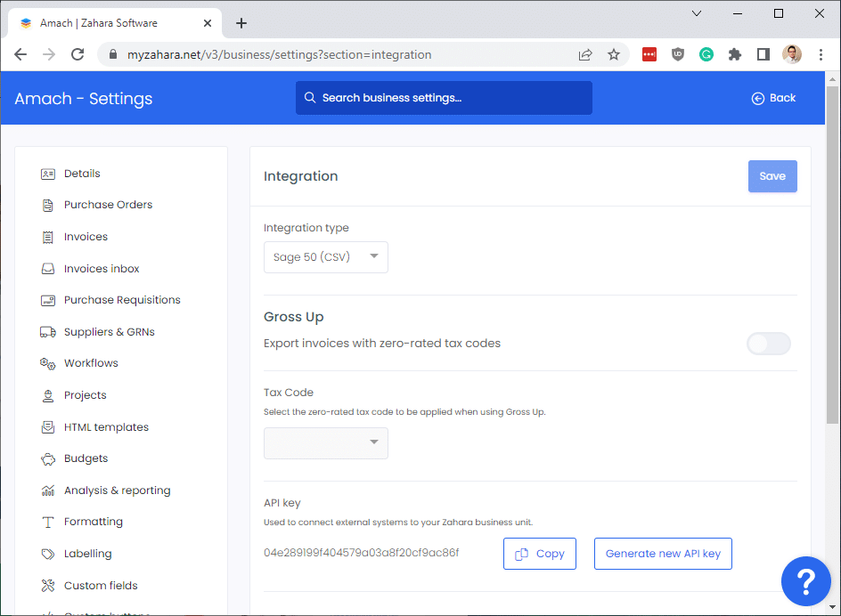Click the Back link in header

tap(773, 98)
